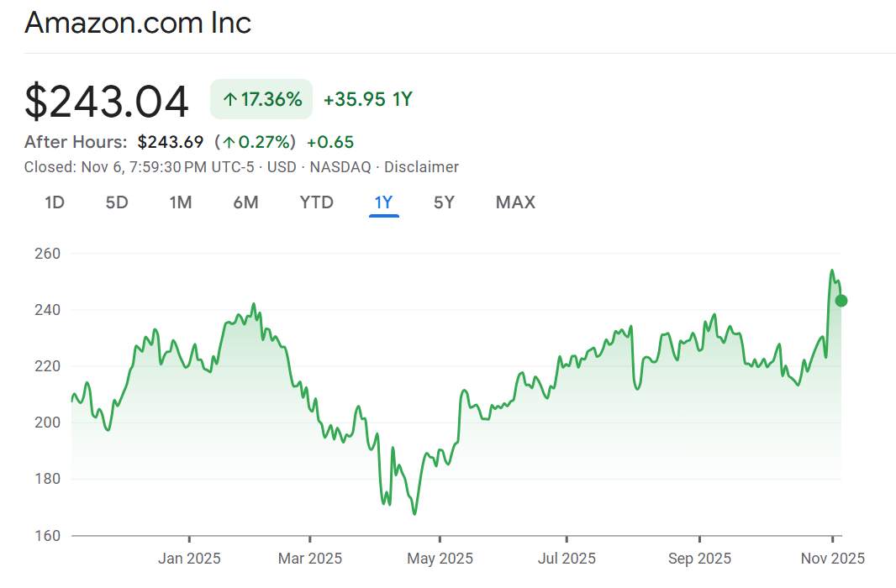Show the 1M chart view
This screenshot has height=588, width=896.
point(180,202)
